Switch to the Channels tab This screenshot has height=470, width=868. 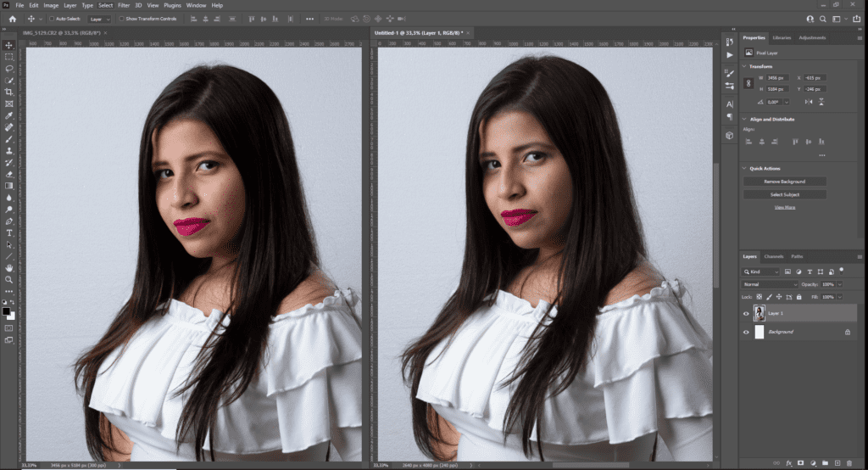click(774, 256)
